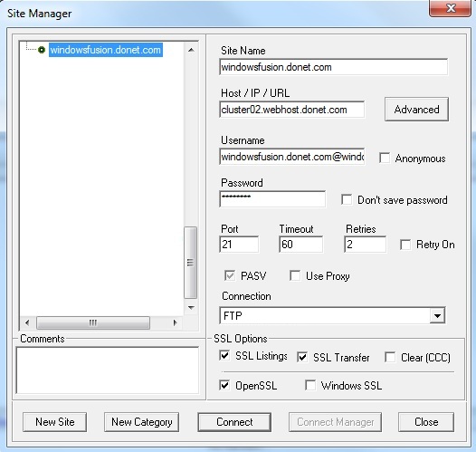Click the down arrow on the site list's vertical scrollbar

(x=191, y=307)
